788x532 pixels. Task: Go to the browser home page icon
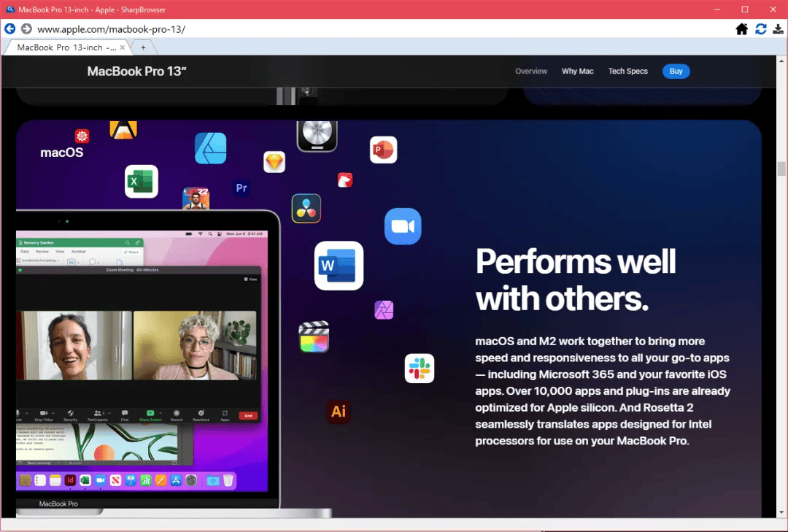(x=741, y=29)
